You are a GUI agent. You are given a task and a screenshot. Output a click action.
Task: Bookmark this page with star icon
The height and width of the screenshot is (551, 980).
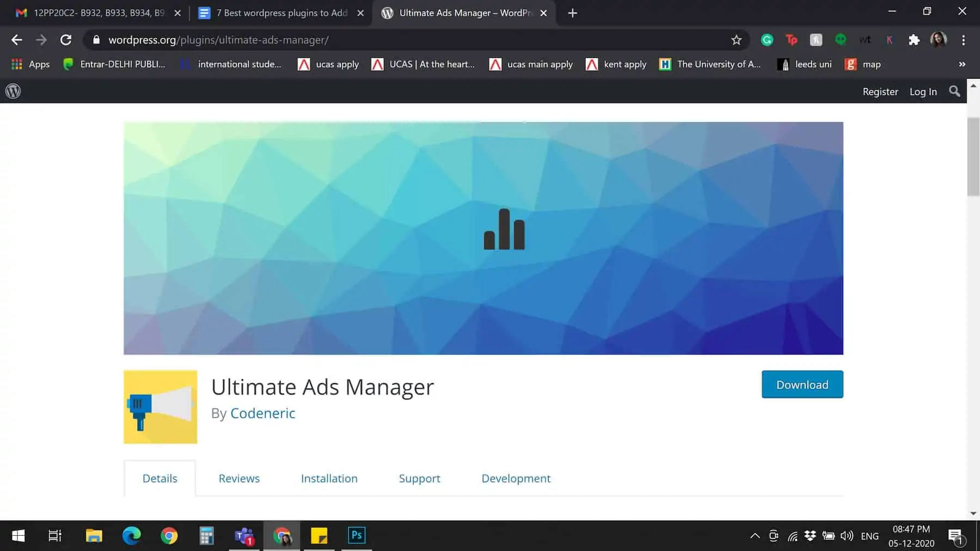(736, 40)
